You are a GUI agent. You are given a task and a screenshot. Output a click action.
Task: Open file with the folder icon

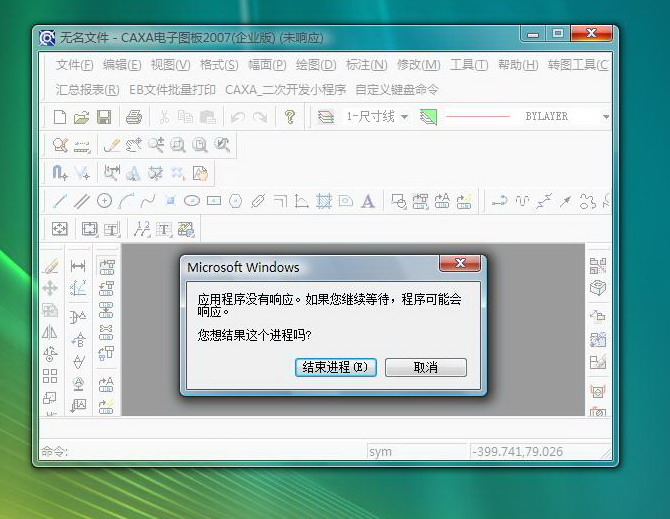click(81, 117)
